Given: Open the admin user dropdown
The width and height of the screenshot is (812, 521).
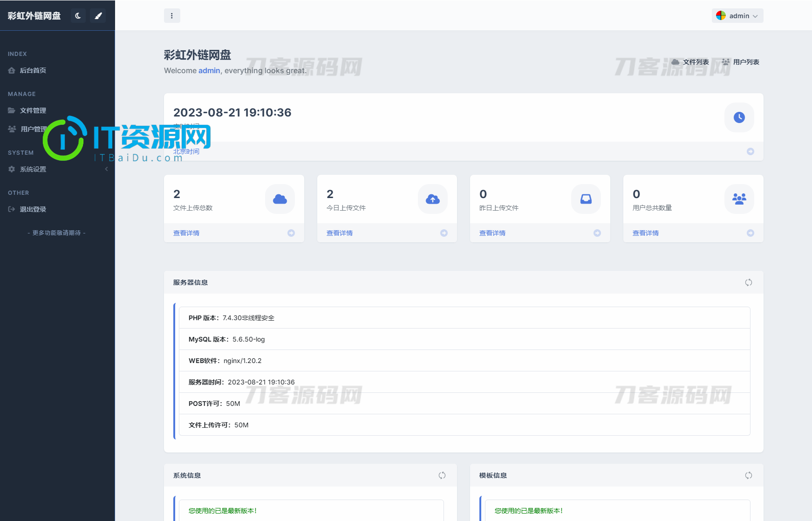Looking at the screenshot, I should [x=737, y=16].
